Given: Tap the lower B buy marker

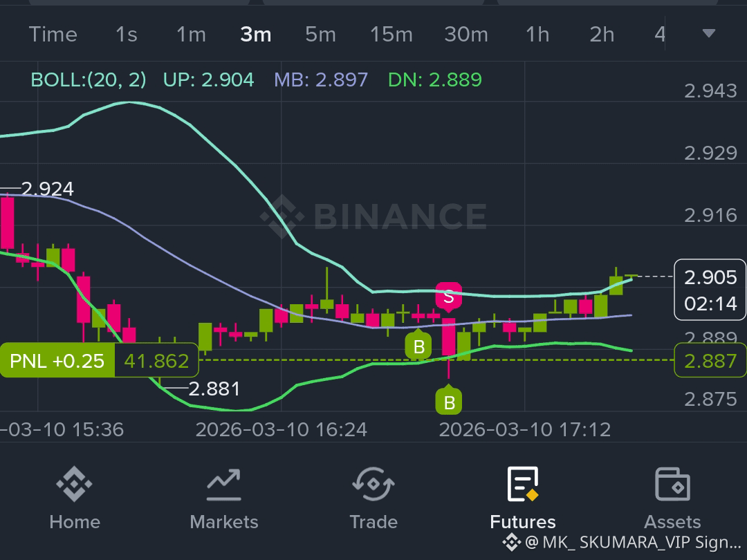Looking at the screenshot, I should 449,400.
